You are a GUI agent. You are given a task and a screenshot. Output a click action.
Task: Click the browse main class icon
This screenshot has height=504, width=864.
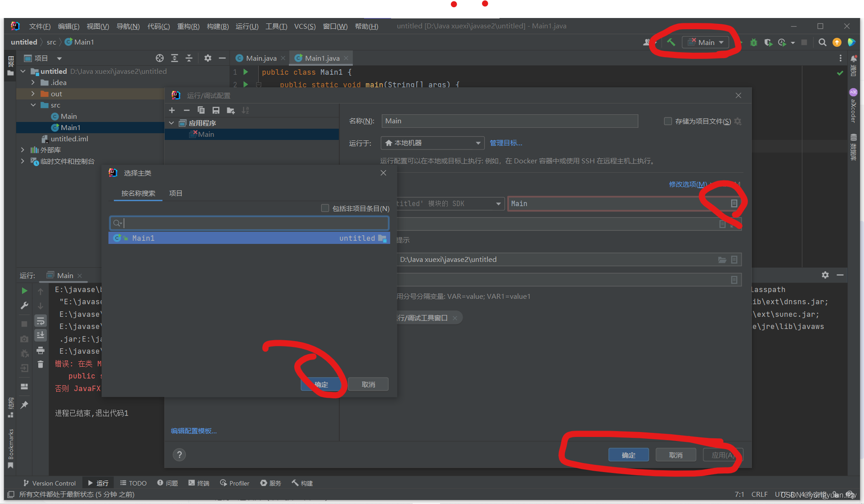[734, 203]
